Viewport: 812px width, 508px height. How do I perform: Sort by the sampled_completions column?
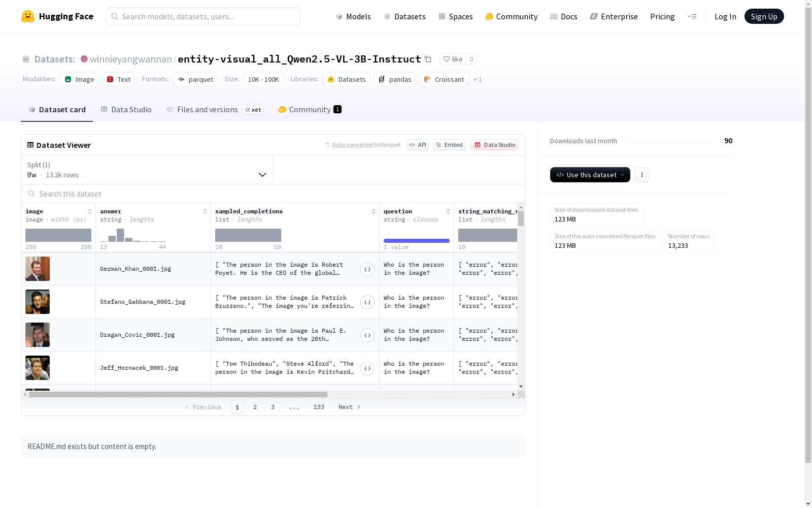tap(374, 211)
